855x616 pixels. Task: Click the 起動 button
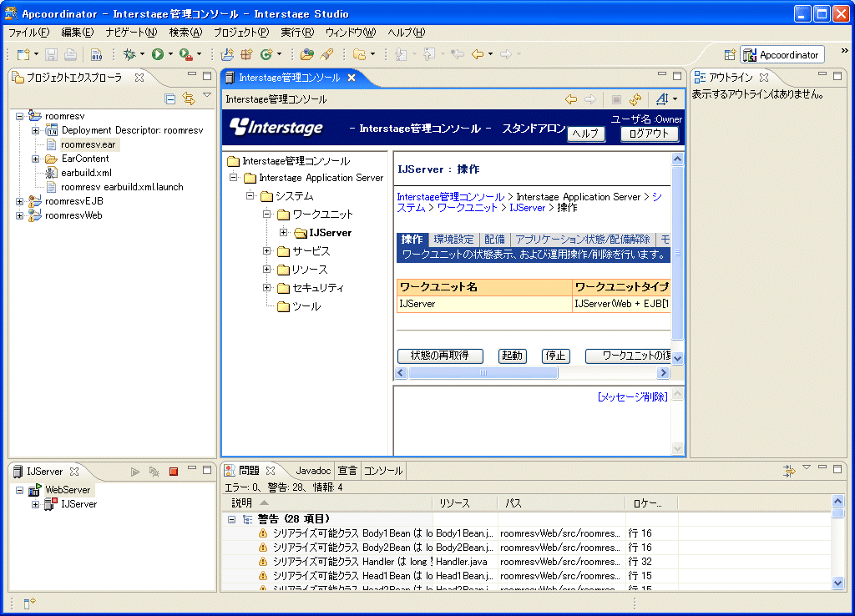[x=512, y=356]
